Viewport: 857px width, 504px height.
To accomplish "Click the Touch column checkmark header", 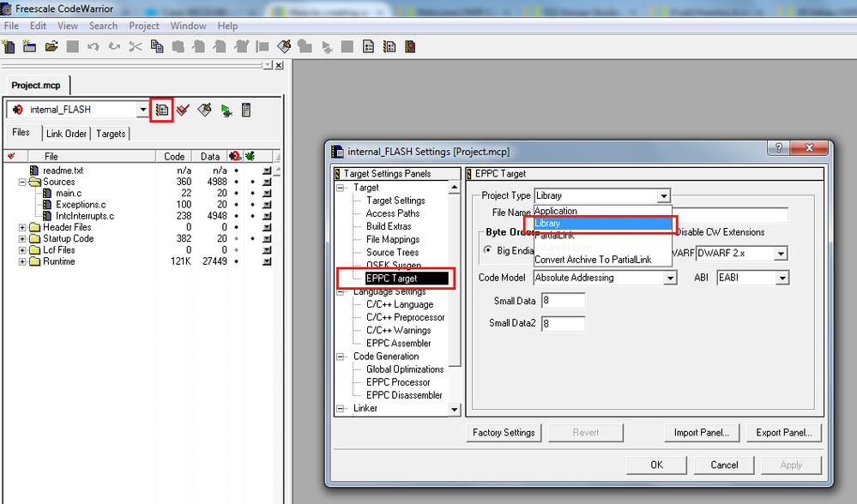I will click(x=11, y=156).
